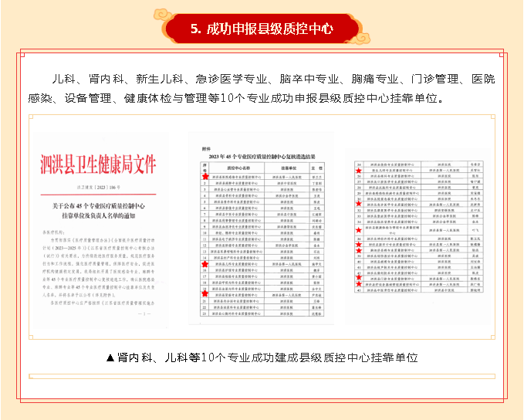Open the 2023年45个专业 results table thumbnail
The height and width of the screenshot is (420, 524).
click(x=261, y=228)
